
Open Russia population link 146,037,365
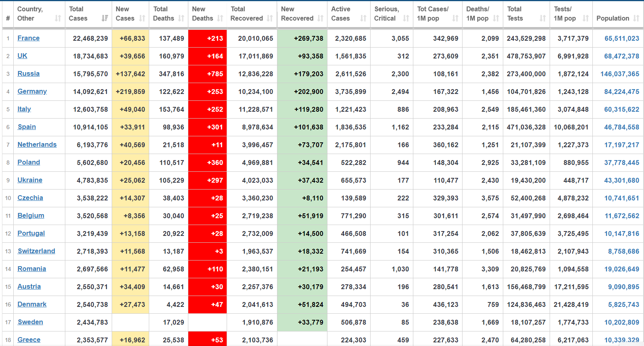point(620,74)
